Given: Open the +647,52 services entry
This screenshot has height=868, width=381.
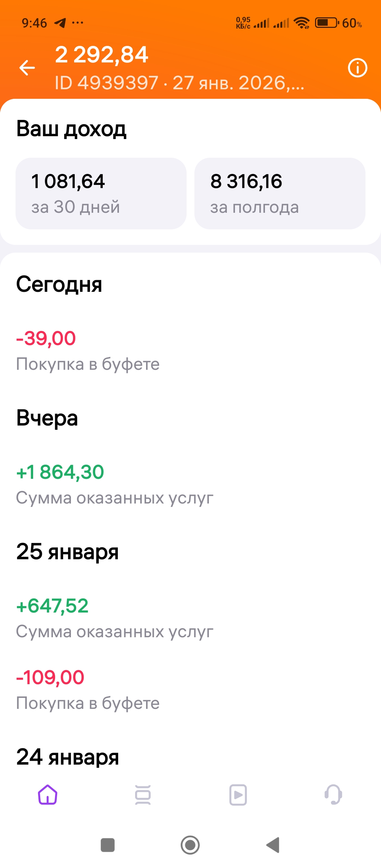Looking at the screenshot, I should (114, 618).
